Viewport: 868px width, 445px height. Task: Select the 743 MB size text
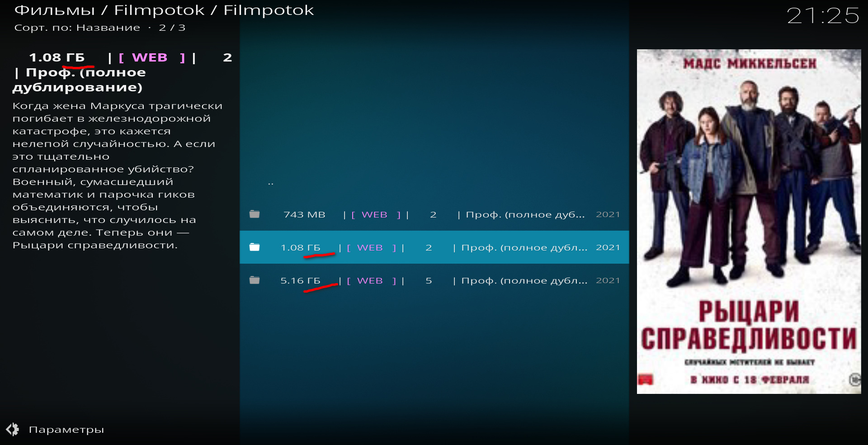[304, 215]
